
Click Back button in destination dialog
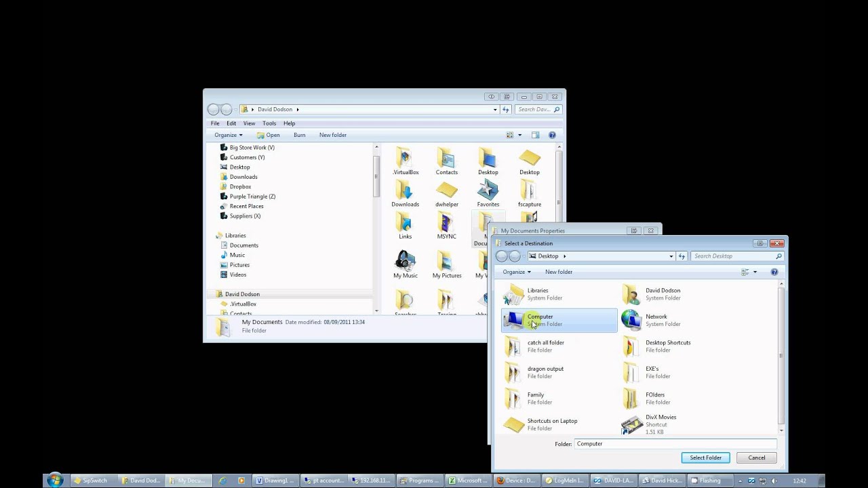coord(502,256)
